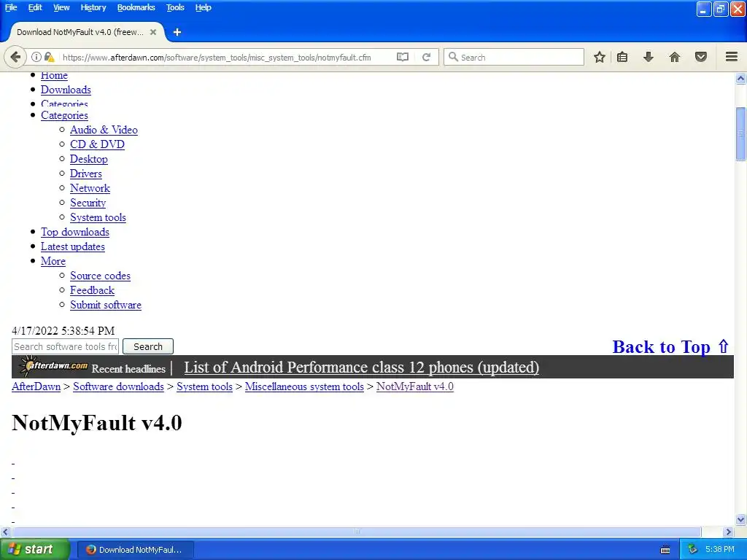Click the vertical scrollbar down arrow

741,519
